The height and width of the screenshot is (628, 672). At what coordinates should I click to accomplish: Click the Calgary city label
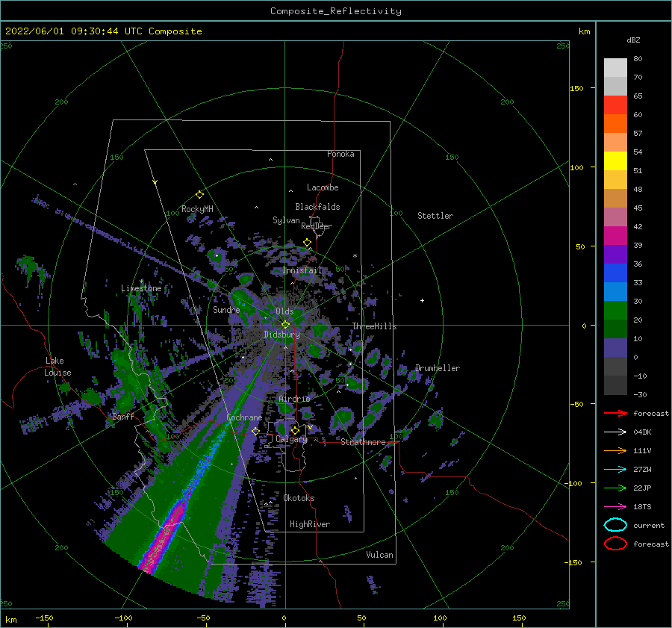pos(291,439)
